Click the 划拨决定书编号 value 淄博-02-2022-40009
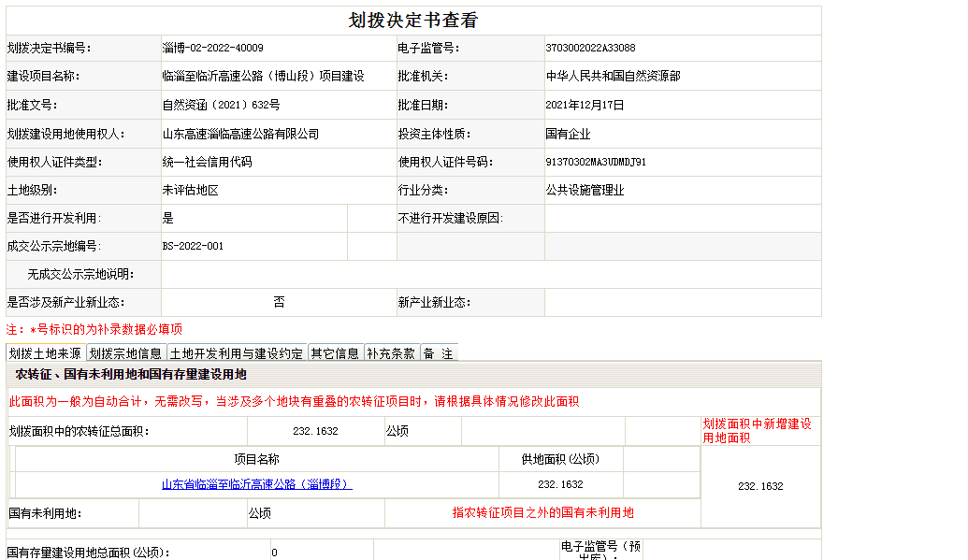This screenshot has width=968, height=560. click(x=212, y=49)
